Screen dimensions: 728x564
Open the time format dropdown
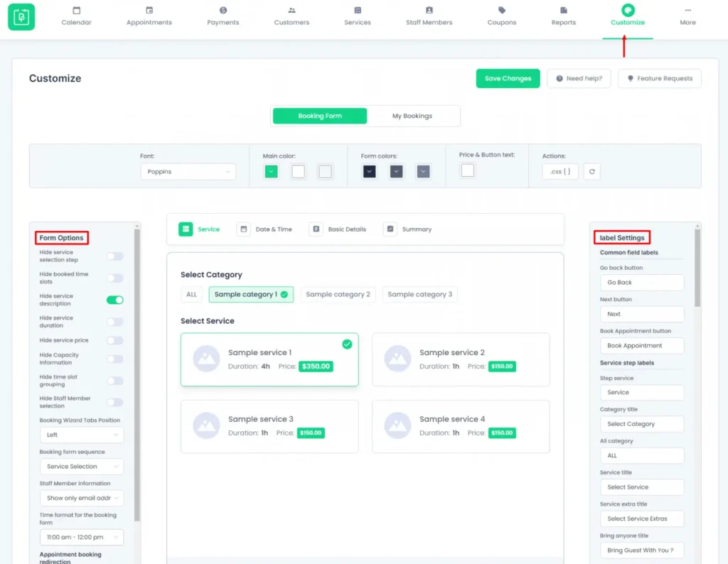click(82, 537)
